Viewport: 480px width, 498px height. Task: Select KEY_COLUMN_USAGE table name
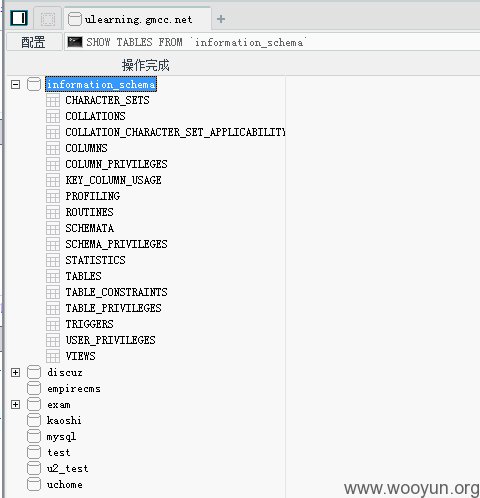click(113, 180)
